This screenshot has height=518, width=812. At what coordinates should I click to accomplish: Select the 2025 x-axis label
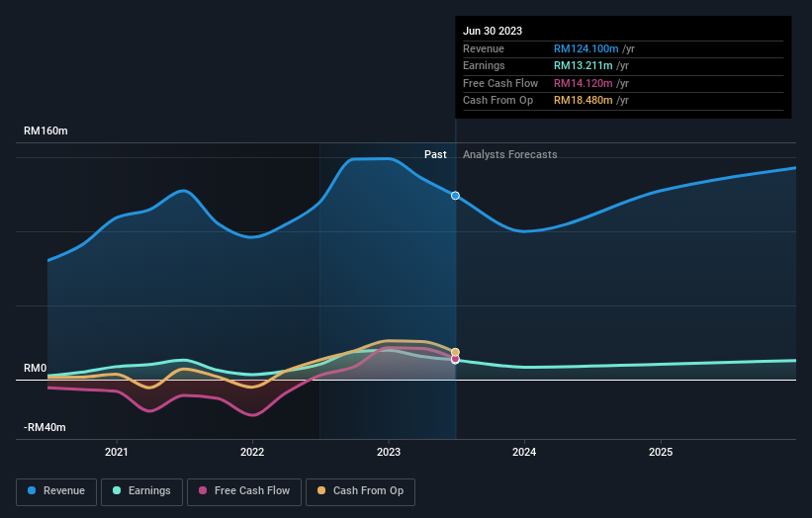click(661, 453)
